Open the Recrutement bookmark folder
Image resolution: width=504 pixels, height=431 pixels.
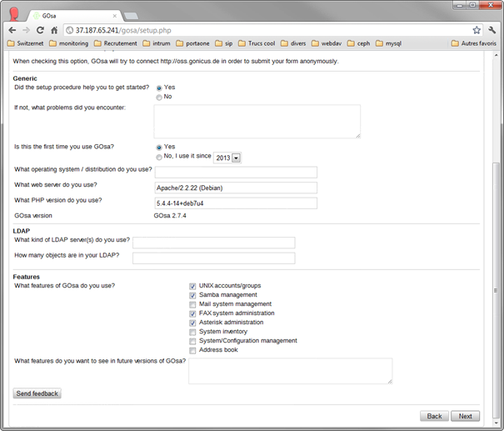pos(116,43)
